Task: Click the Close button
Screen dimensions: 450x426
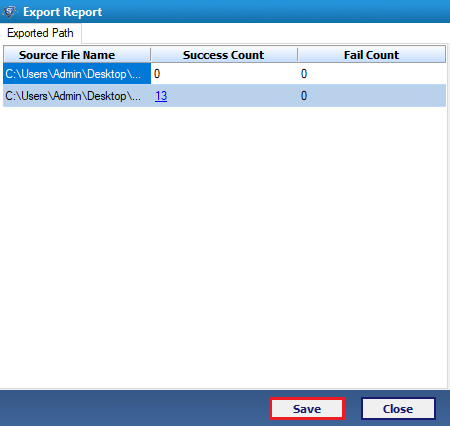Action: pos(398,409)
